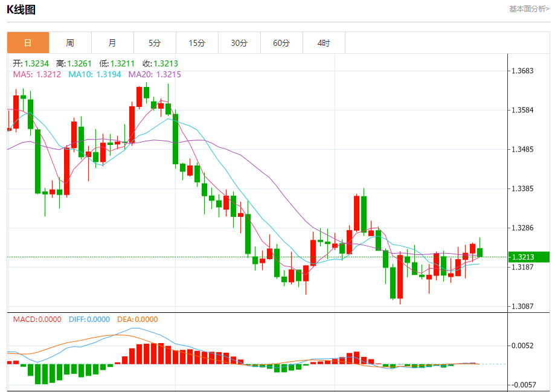
Task: Click the 开:1.3234 open price
Action: tap(31, 64)
